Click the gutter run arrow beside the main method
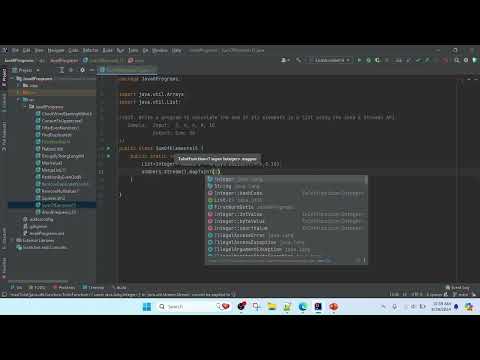 [108, 156]
